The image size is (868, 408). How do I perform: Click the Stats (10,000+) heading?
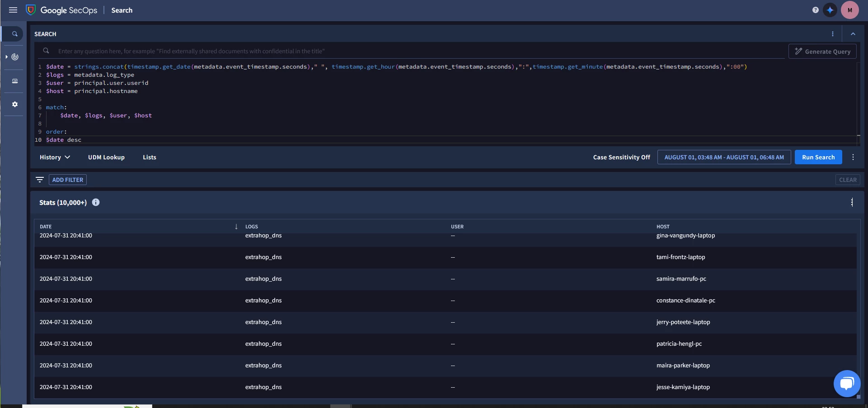coord(63,203)
